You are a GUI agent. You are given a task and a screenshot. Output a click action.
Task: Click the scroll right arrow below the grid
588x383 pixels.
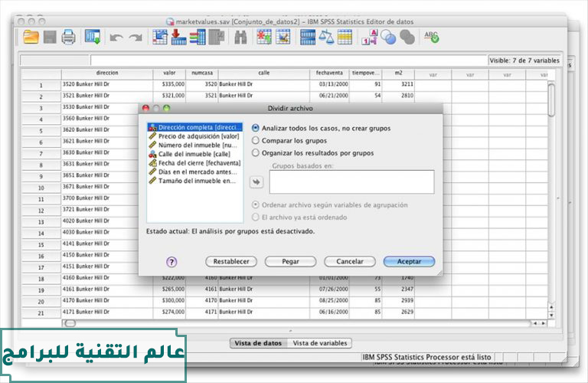[x=543, y=323]
